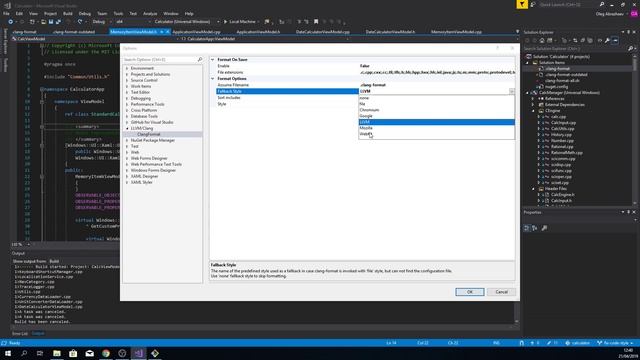Click the Properties wrench in Solution Explorer toolbar
This screenshot has height=360, width=640.
pyautogui.click(x=607, y=40)
